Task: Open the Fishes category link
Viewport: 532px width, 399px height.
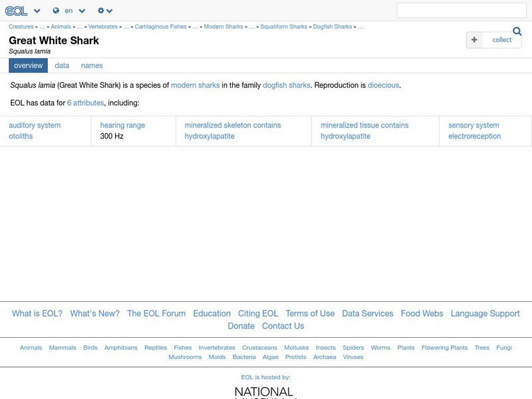Action: pos(182,347)
